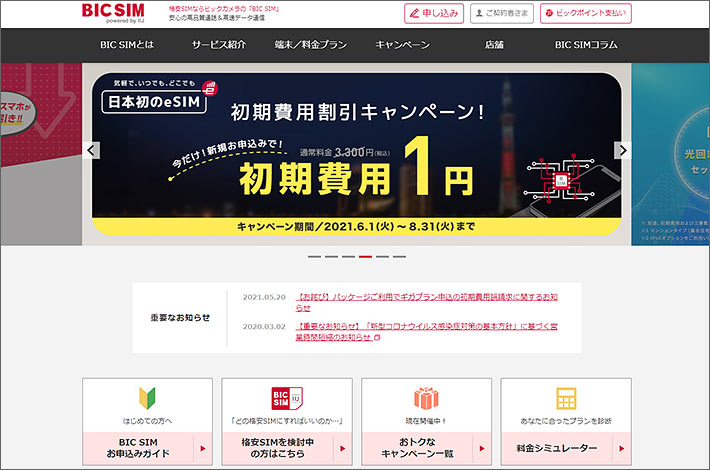710x470 pixels.
Task: Click arrow beside お申込みガイド
Action: point(203,448)
